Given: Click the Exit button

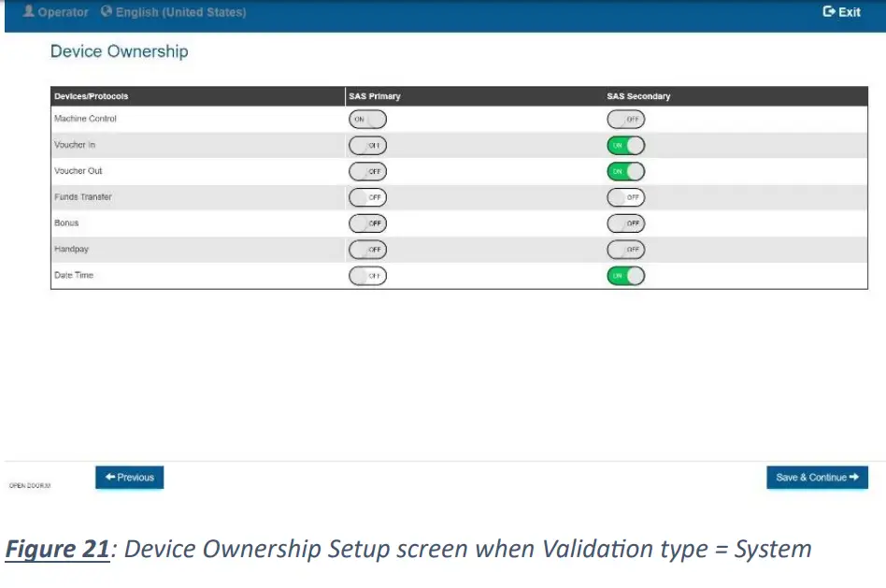Looking at the screenshot, I should [841, 12].
